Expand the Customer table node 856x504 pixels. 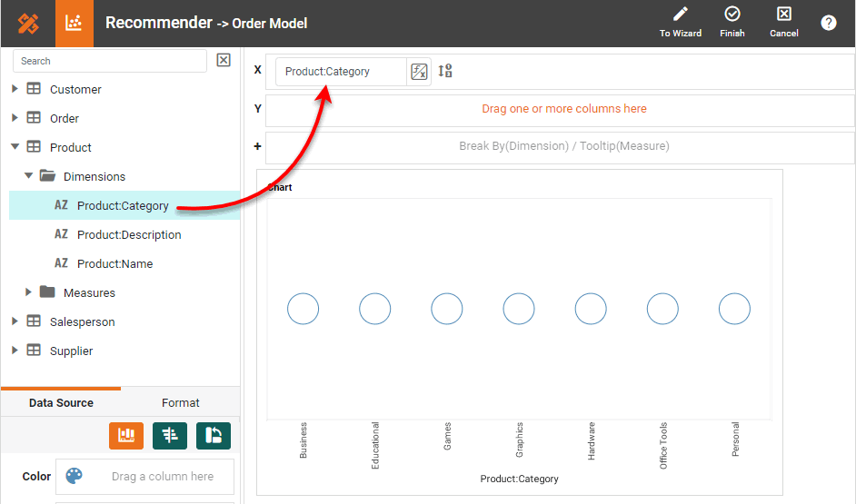point(15,89)
